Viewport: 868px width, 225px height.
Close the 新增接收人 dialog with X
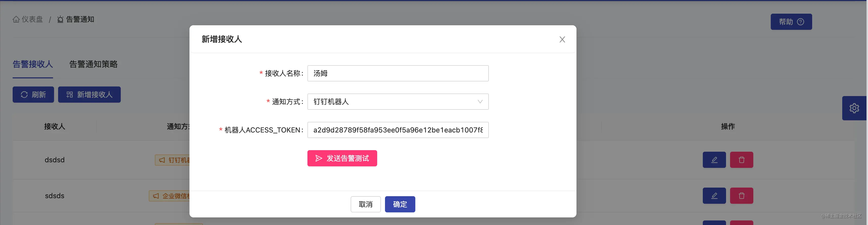pyautogui.click(x=562, y=39)
